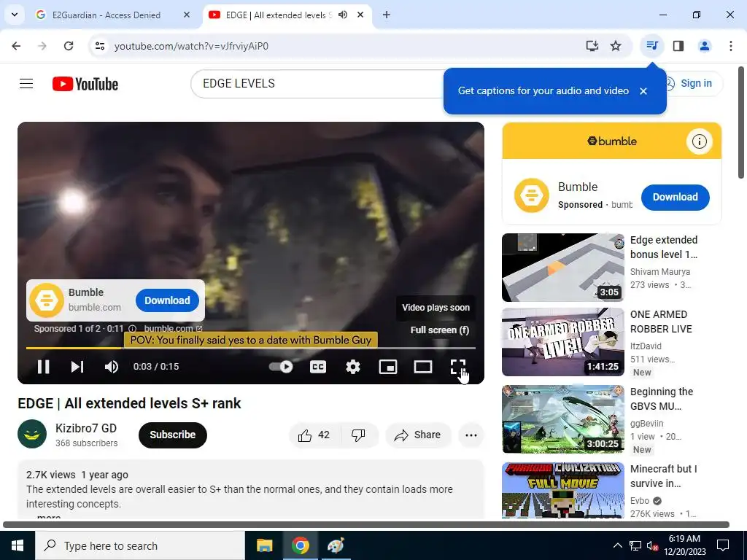Like the video thumbs up
The image size is (747, 560).
click(314, 435)
